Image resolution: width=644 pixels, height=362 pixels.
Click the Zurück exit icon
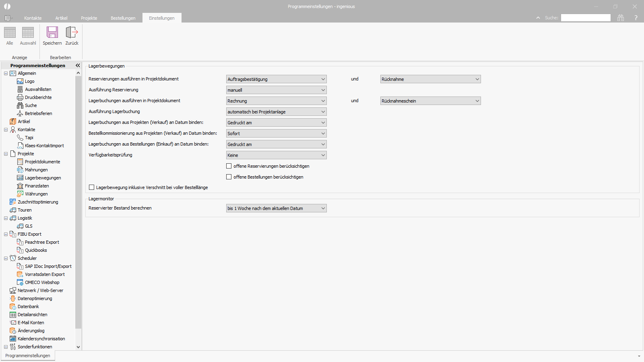click(72, 32)
